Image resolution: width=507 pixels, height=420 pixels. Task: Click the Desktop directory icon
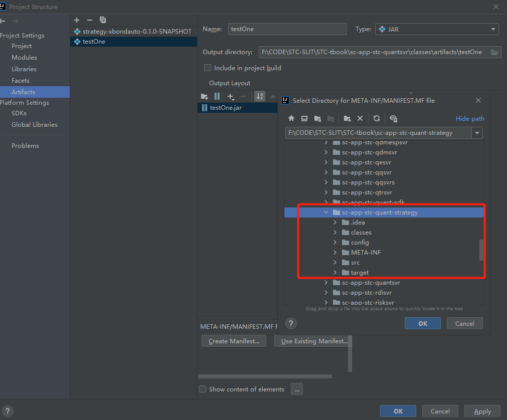[304, 118]
